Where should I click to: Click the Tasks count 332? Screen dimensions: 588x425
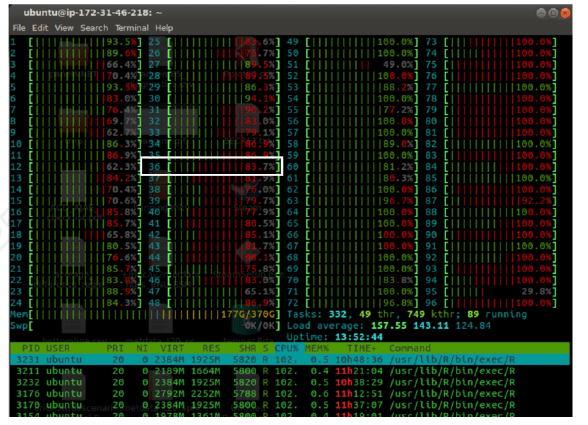coord(338,314)
